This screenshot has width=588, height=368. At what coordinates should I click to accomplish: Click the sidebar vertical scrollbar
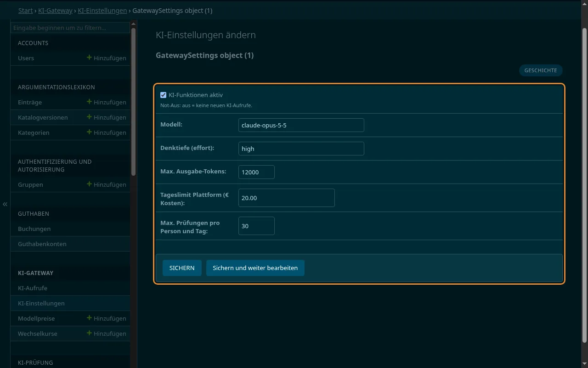click(x=133, y=102)
